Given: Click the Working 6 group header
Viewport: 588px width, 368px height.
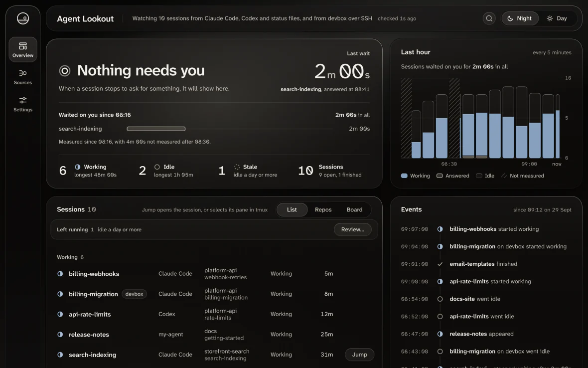Looking at the screenshot, I should (x=70, y=257).
